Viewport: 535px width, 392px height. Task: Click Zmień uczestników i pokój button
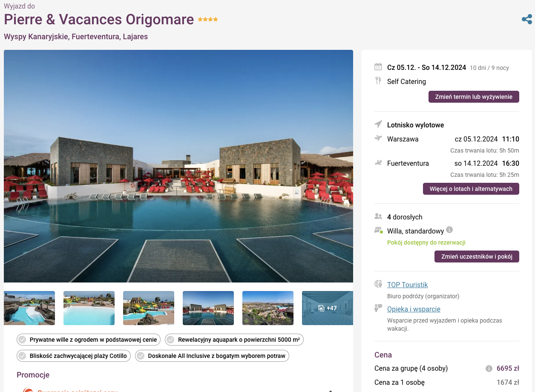[477, 257]
